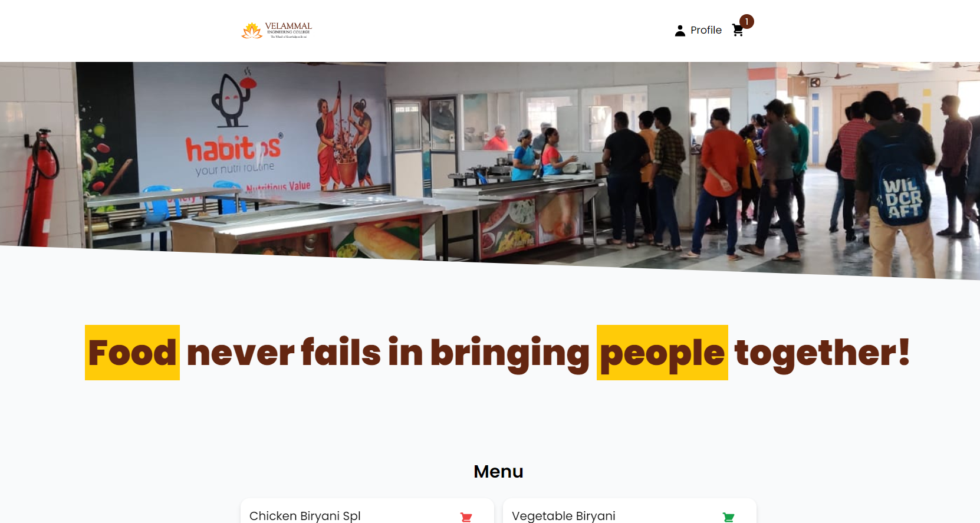980x523 pixels.
Task: Add Vegetable Biryani via green cart icon
Action: pos(728,517)
